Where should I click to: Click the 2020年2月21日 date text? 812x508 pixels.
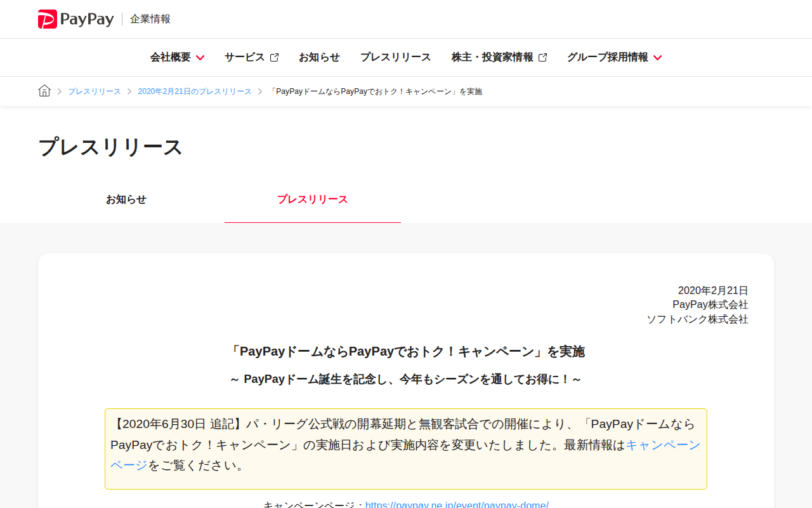coord(713,290)
